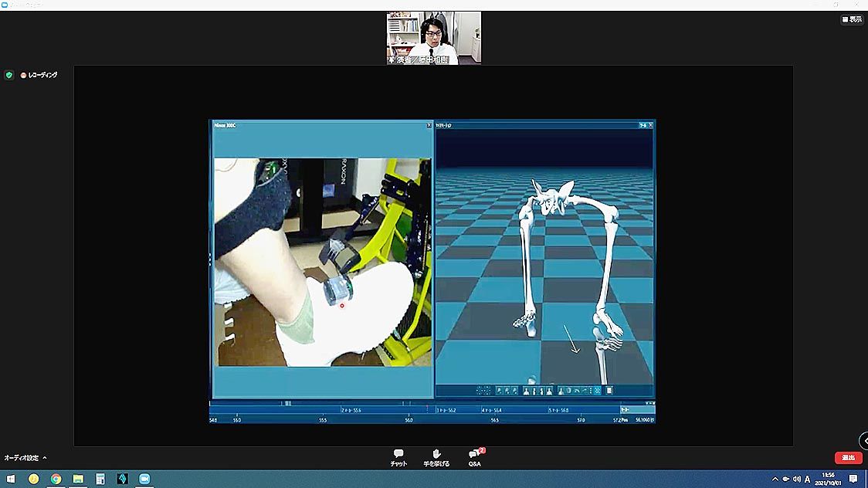The height and width of the screenshot is (488, 868).
Task: Open File Explorer from the taskbar
Action: [78, 479]
